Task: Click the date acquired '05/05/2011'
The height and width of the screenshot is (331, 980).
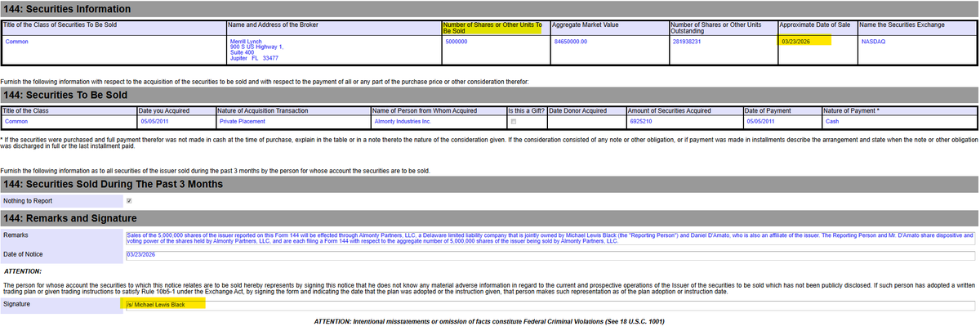Action: [154, 122]
